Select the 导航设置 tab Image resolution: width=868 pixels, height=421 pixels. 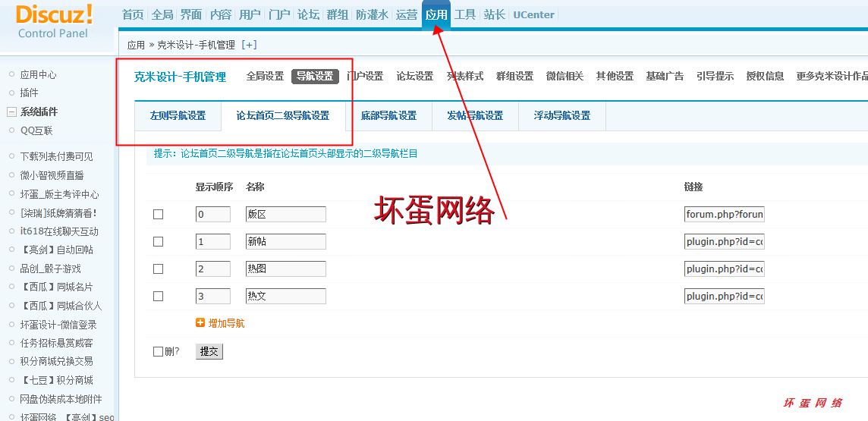point(315,77)
